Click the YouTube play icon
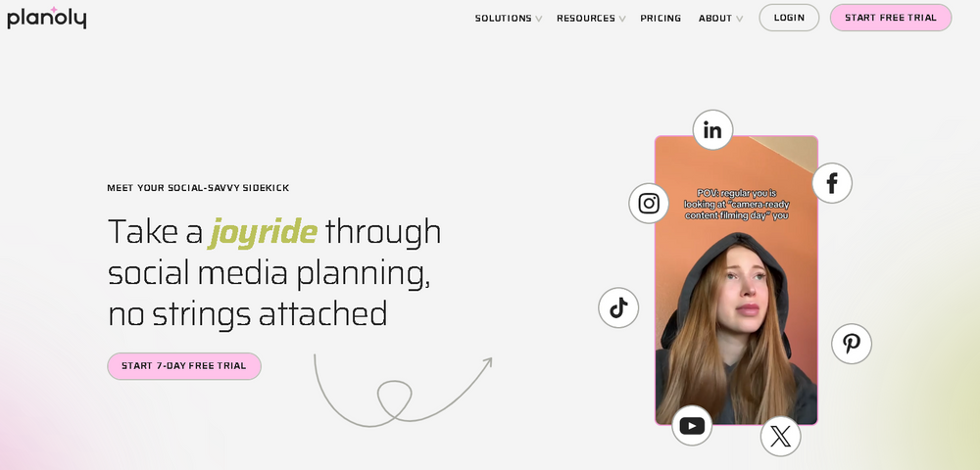Viewport: 980px width, 470px height. (x=692, y=426)
